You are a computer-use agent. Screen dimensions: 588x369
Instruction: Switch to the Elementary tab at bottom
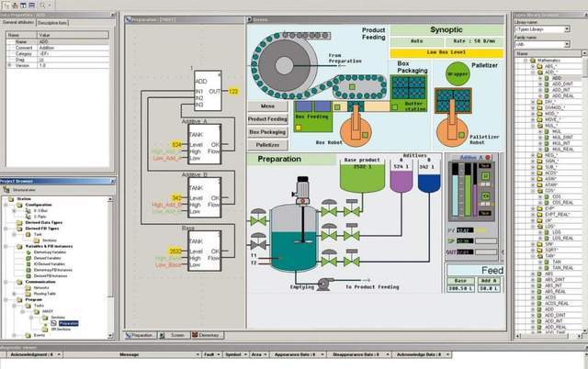pos(207,337)
